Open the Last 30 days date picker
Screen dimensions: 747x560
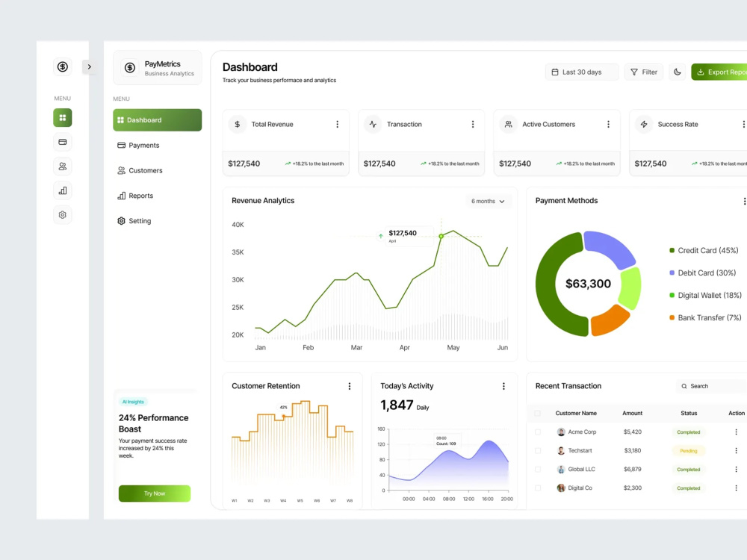click(x=582, y=72)
